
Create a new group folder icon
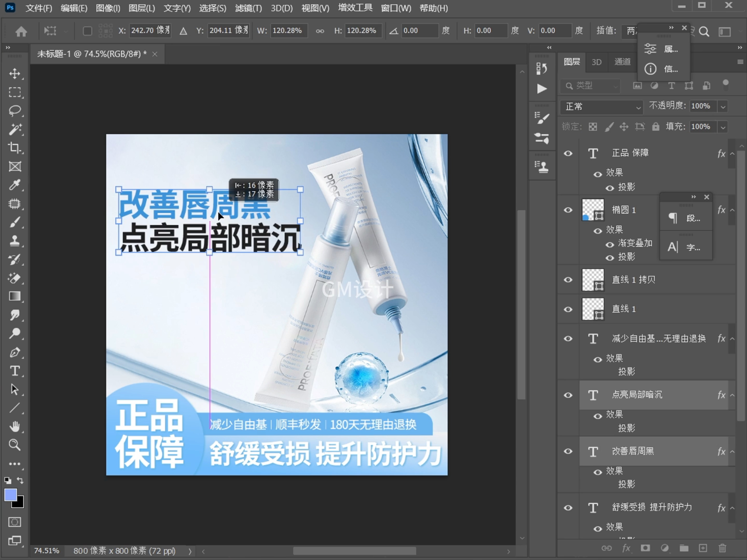click(684, 548)
